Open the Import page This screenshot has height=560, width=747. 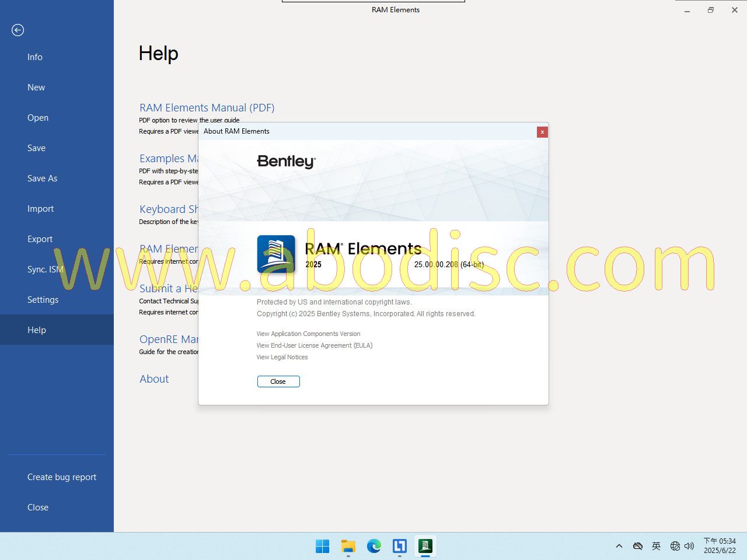coord(40,209)
